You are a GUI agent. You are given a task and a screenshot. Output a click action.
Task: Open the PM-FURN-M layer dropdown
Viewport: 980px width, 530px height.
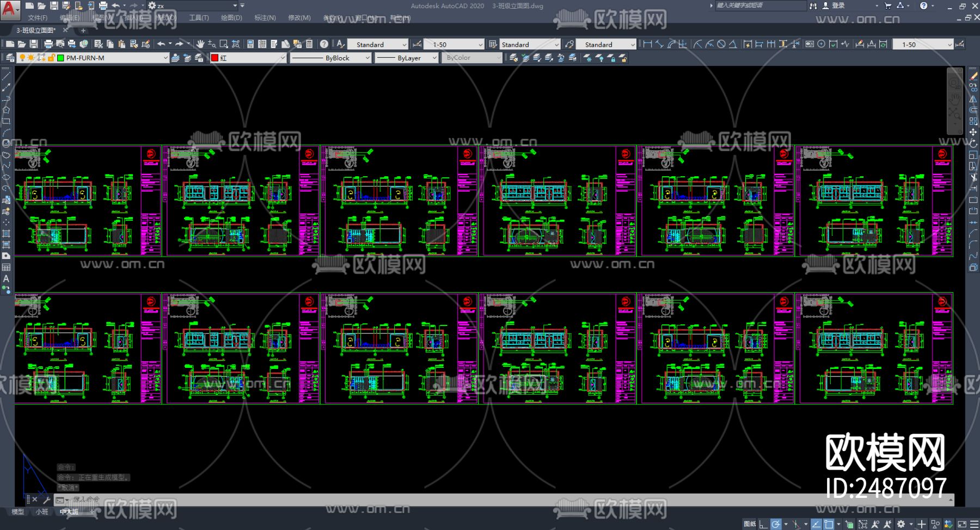click(93, 58)
